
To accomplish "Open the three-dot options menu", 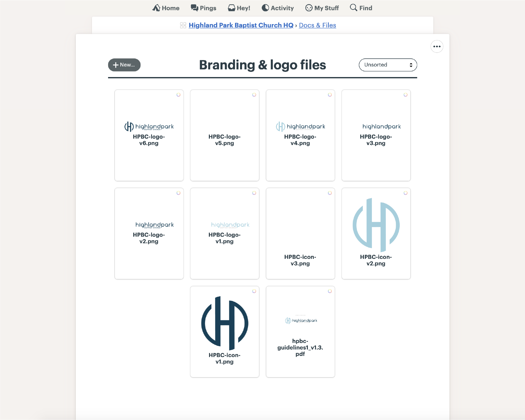I will (437, 47).
